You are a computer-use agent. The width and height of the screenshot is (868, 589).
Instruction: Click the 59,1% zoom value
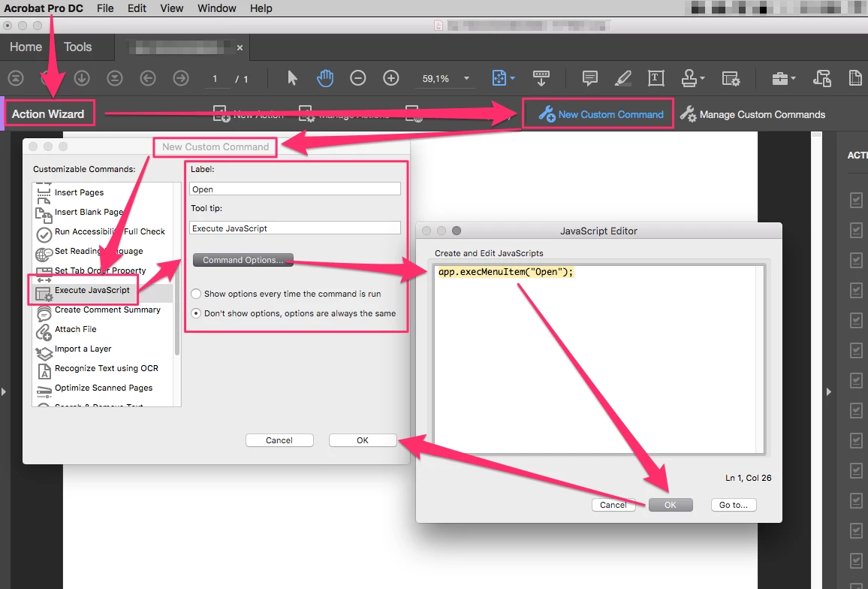(x=436, y=79)
